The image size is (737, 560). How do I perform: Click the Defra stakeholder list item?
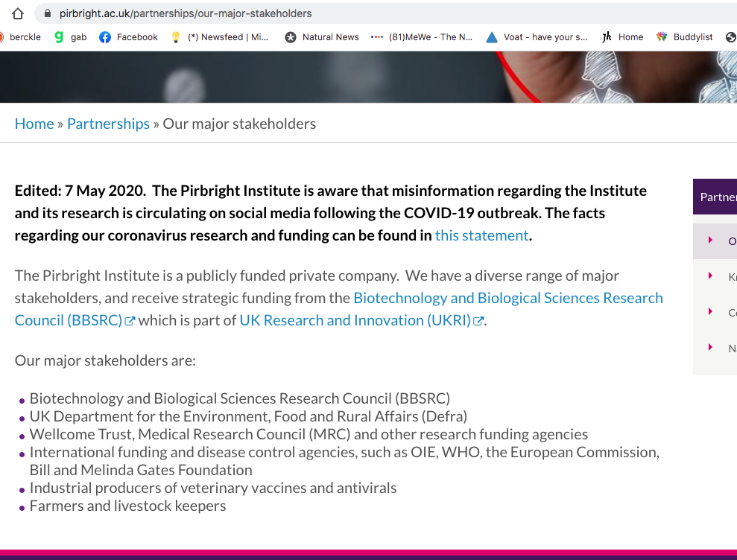[248, 416]
